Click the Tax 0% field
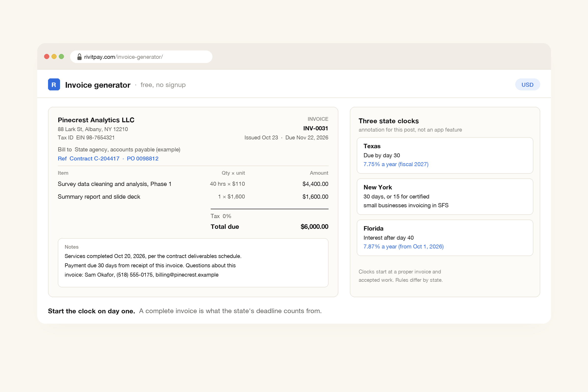Screen dimensions: 588x392 coord(221,216)
